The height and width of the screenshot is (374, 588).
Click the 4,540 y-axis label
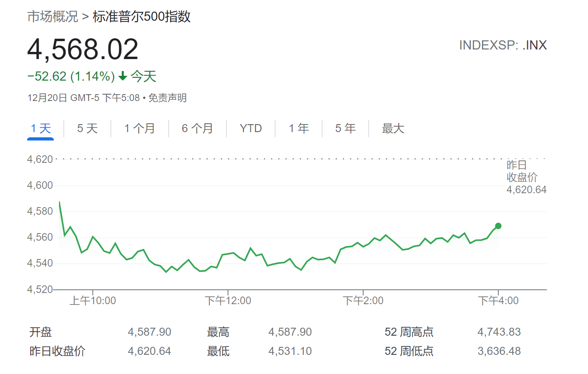[40, 263]
